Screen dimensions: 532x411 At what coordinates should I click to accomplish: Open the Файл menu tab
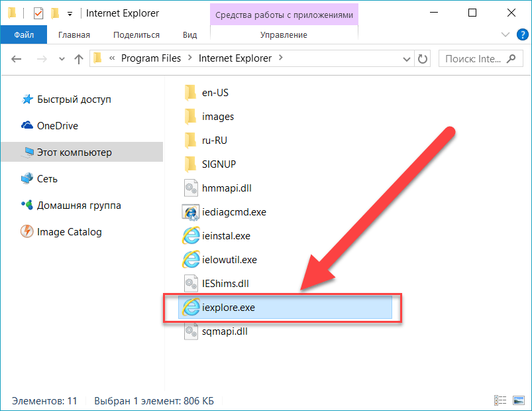coord(24,34)
